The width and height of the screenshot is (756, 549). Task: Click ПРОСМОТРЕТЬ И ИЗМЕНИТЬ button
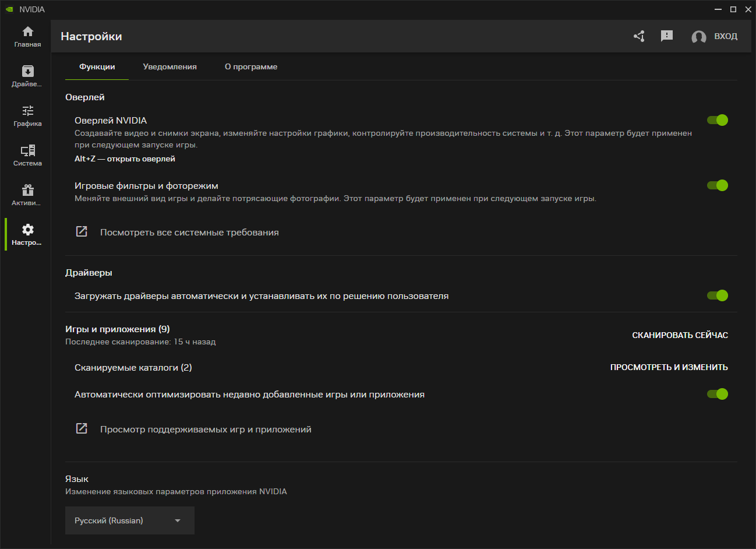[x=669, y=367]
